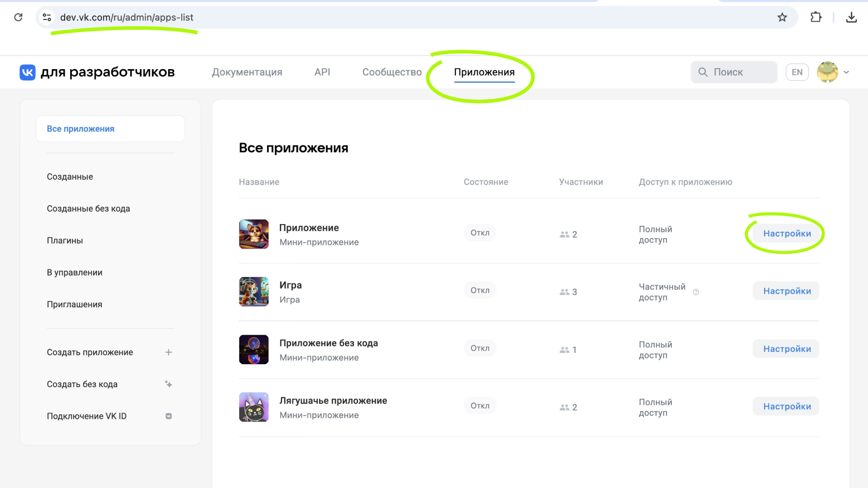Open the browser extensions puzzle icon
The height and width of the screenshot is (488, 868).
pos(816,17)
